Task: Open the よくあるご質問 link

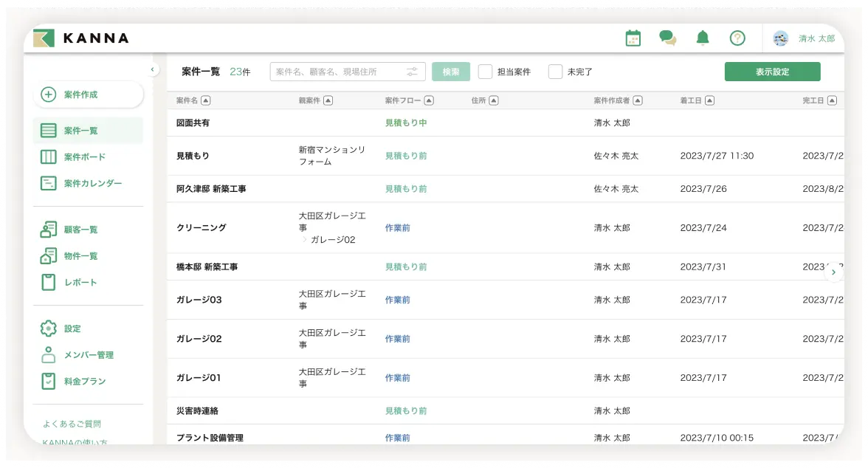Action: click(72, 424)
